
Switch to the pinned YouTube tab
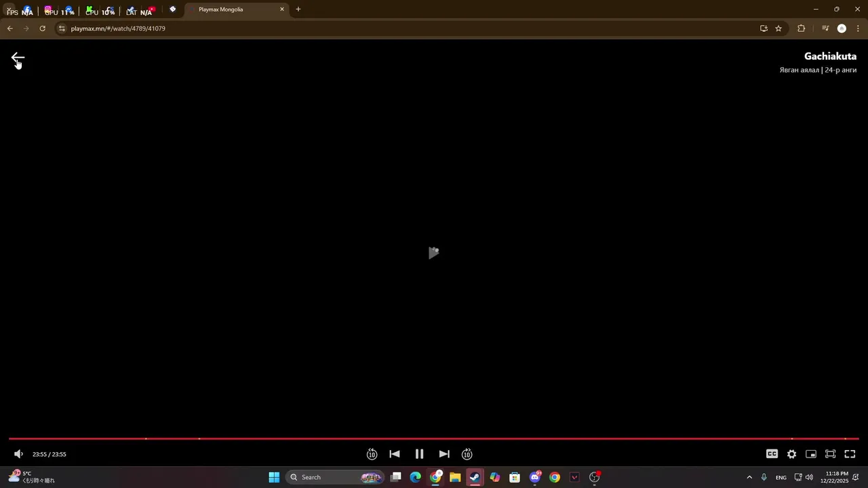152,9
